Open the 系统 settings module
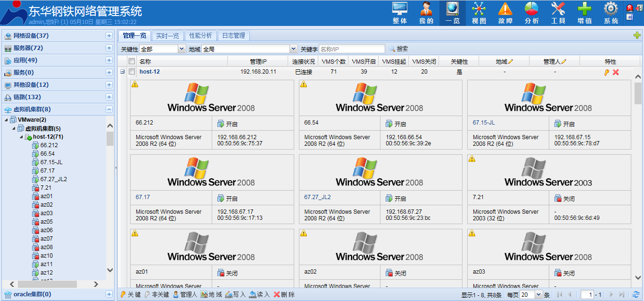The image size is (644, 301). [611, 13]
